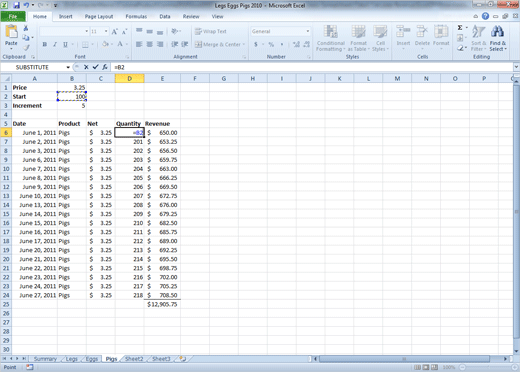Switch to the Legs sheet tab
Screen dimensions: 520x372
(72, 359)
